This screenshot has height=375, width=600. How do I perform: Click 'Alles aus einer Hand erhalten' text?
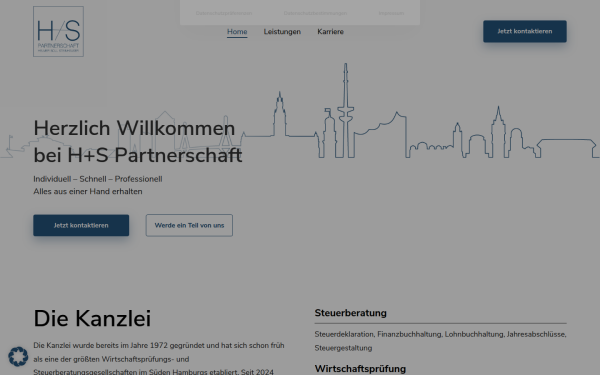tap(88, 191)
